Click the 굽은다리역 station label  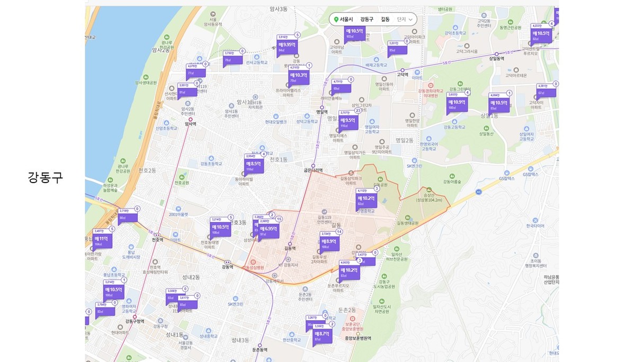(313, 170)
